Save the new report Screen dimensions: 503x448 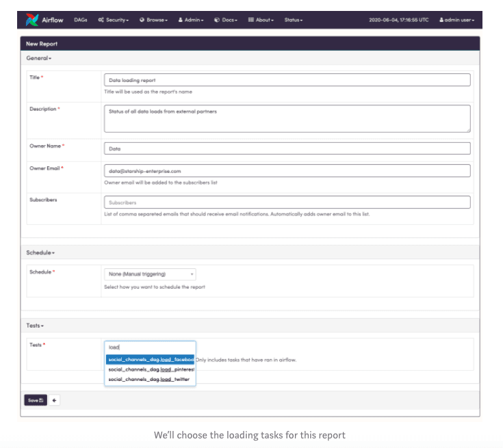[36, 400]
